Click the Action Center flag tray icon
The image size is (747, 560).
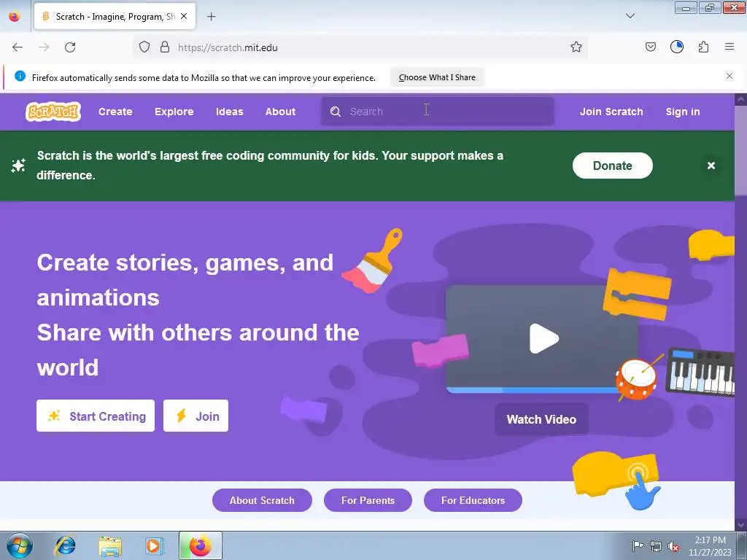[x=637, y=545]
